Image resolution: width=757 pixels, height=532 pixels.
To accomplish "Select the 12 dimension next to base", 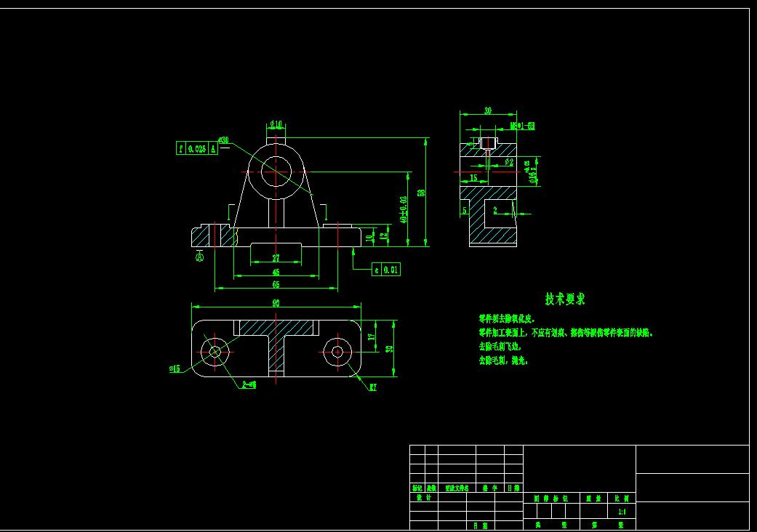I will click(383, 237).
